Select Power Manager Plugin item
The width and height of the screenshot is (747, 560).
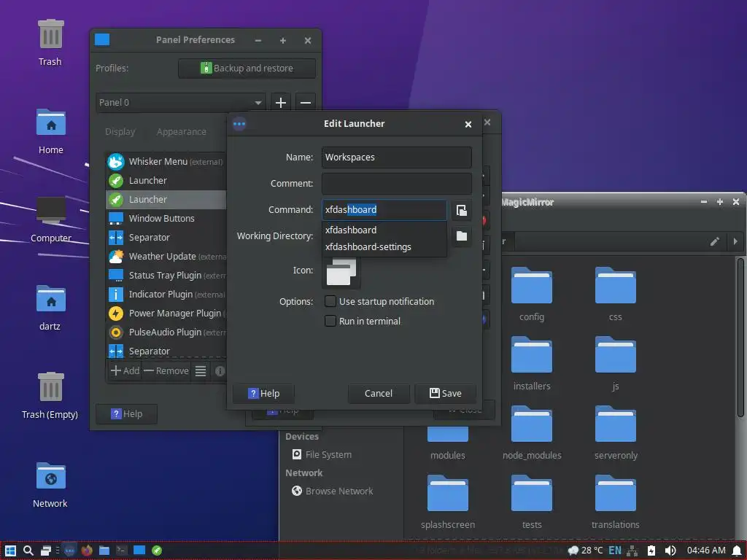tap(166, 314)
